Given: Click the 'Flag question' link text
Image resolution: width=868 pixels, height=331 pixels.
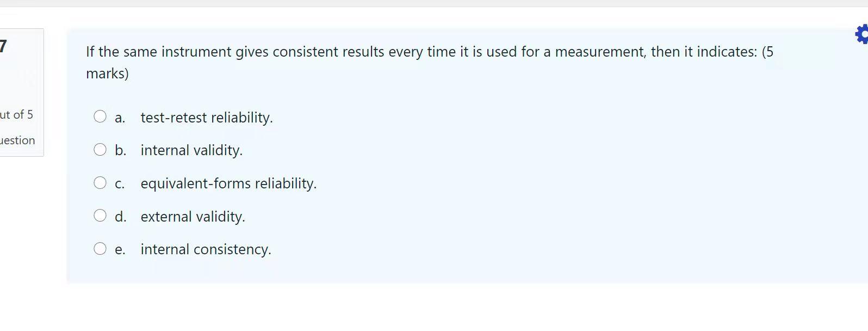Looking at the screenshot, I should coord(17,140).
